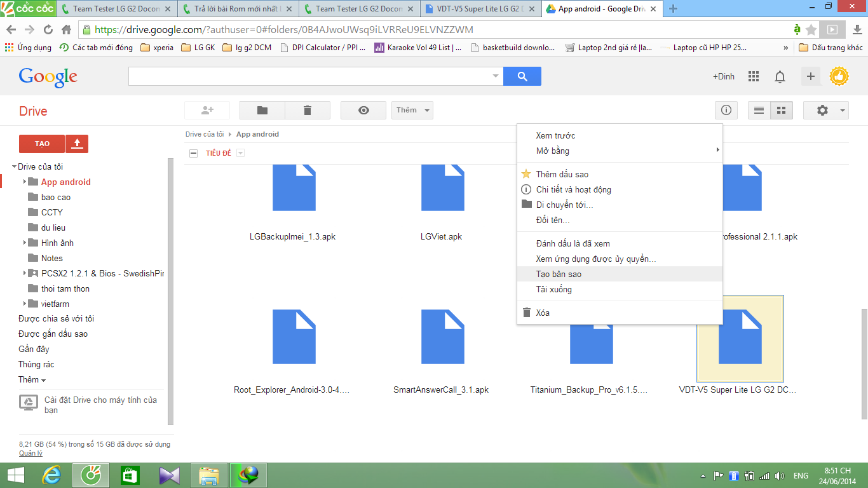The image size is (868, 488).
Task: Open the settings gear menu
Action: (826, 110)
